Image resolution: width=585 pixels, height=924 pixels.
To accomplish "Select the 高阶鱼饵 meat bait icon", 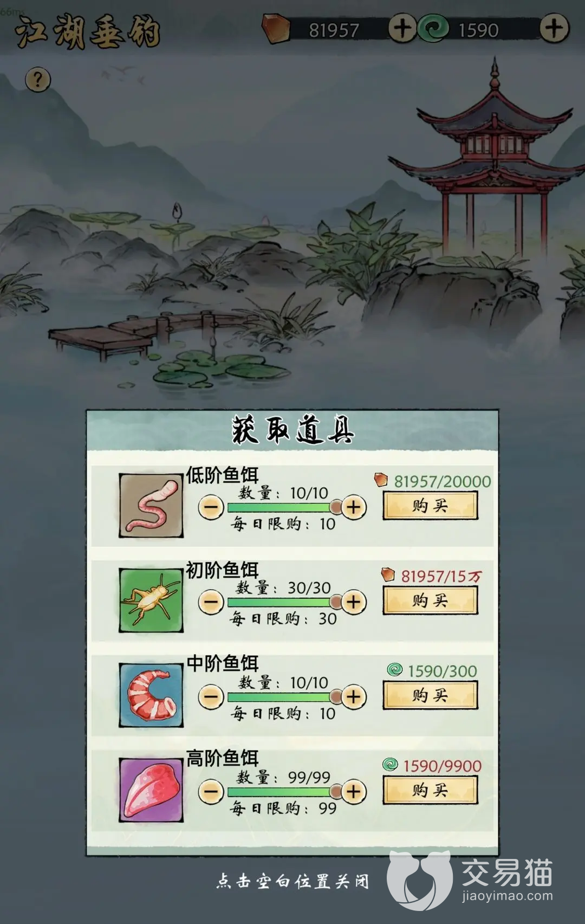I will [x=151, y=790].
